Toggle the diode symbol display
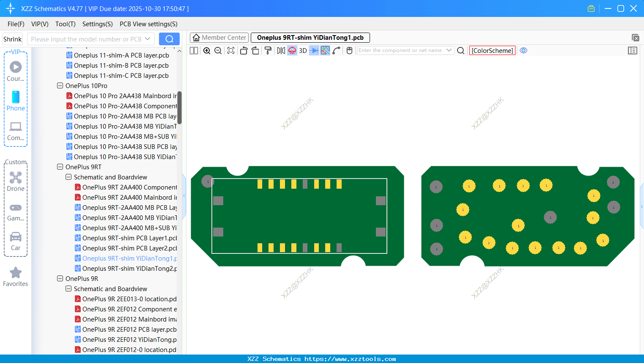644x363 pixels. (314, 50)
